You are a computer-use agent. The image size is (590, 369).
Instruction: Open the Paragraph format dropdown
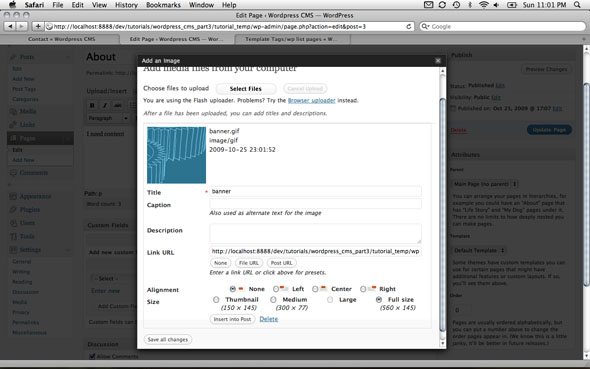pyautogui.click(x=108, y=118)
